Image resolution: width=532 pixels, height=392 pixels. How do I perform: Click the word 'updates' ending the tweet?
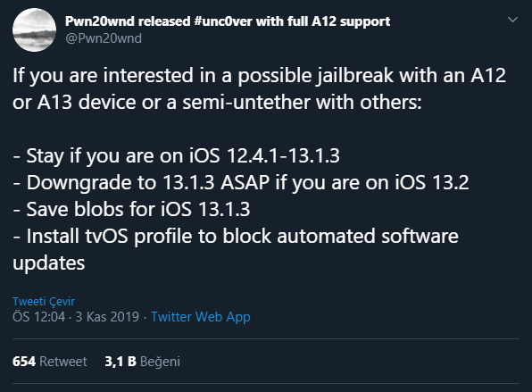pos(48,263)
